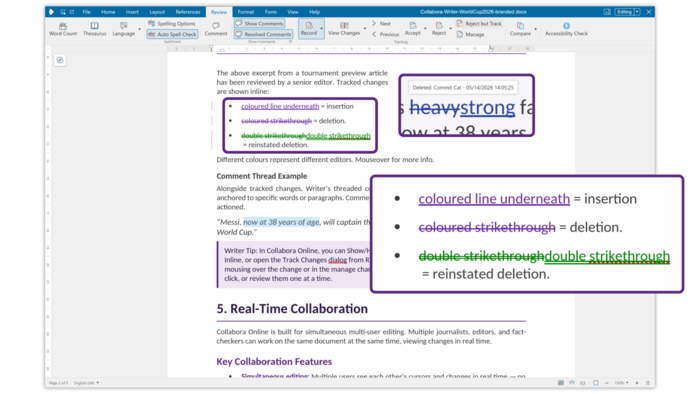Click the Collabora logo icon in the title bar
This screenshot has width=700, height=394.
(51, 12)
